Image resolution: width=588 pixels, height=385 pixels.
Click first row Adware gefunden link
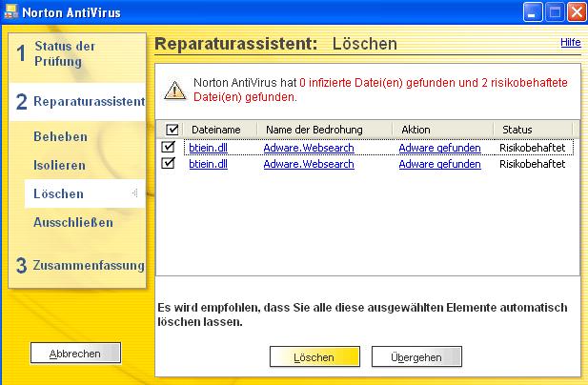439,148
